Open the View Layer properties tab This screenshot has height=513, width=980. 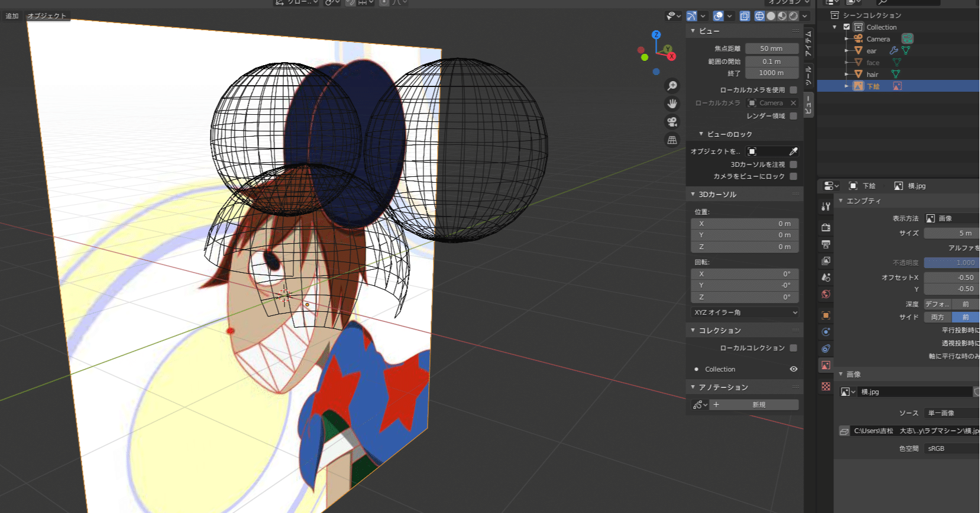(x=826, y=260)
